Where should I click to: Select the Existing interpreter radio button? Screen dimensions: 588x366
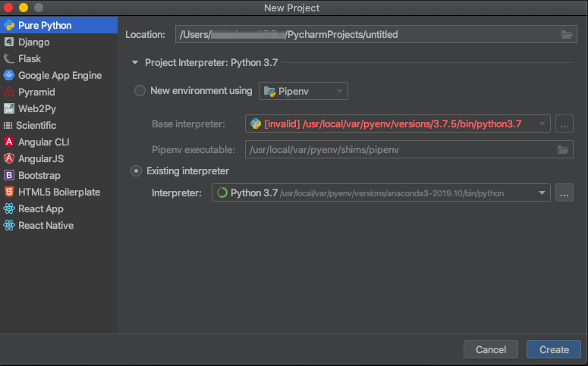[137, 171]
